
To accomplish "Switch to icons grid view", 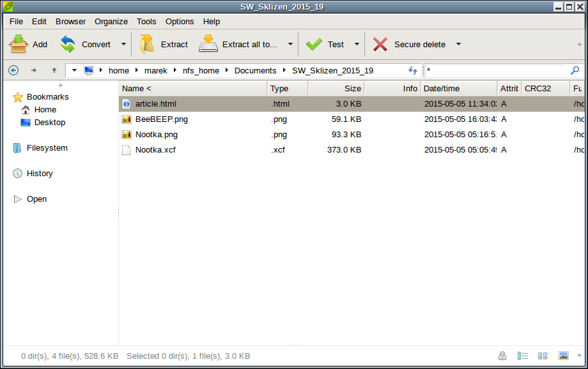I will tap(543, 356).
